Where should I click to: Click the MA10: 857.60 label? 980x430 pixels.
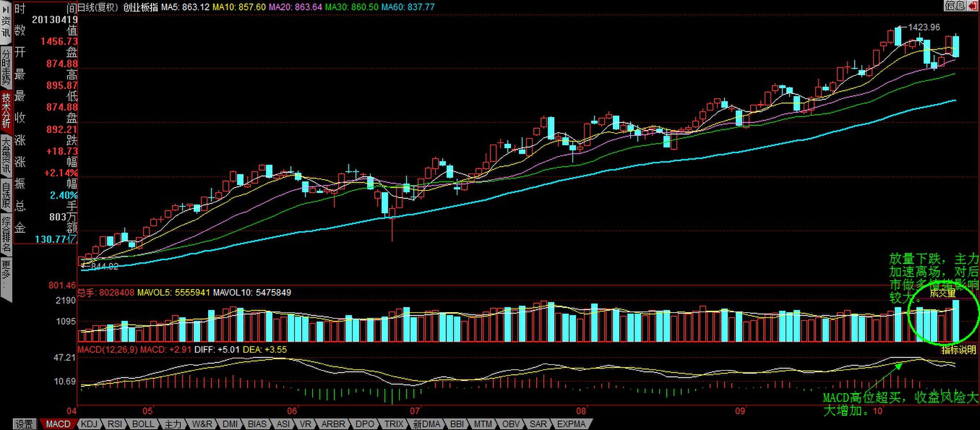pos(239,7)
